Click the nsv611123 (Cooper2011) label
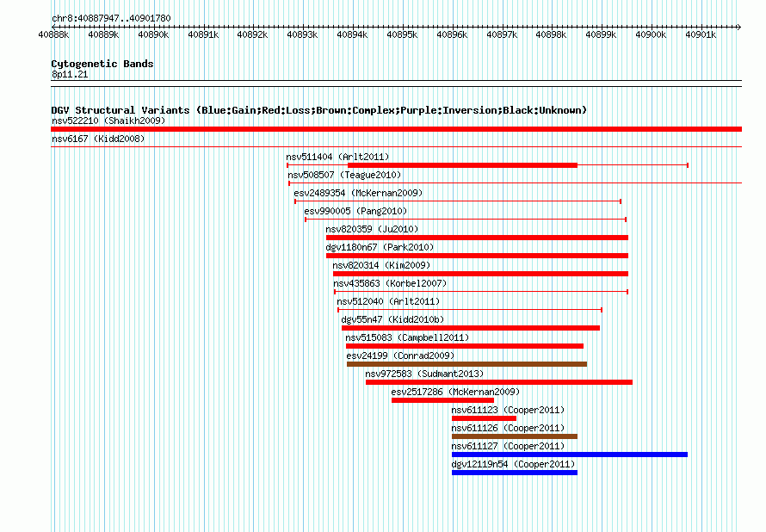766x532 pixels. (x=508, y=410)
